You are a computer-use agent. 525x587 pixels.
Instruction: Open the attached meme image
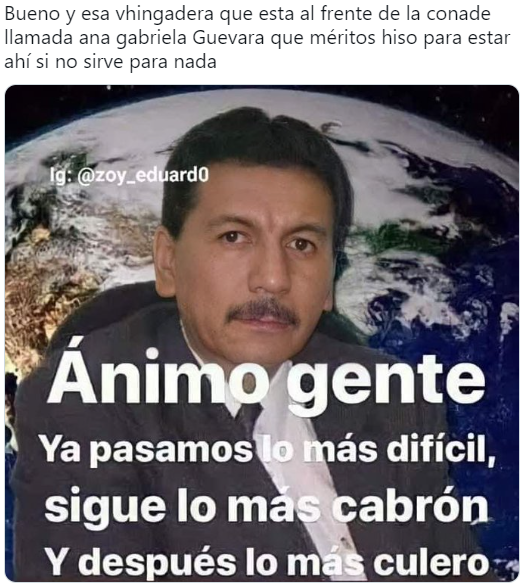point(262,333)
